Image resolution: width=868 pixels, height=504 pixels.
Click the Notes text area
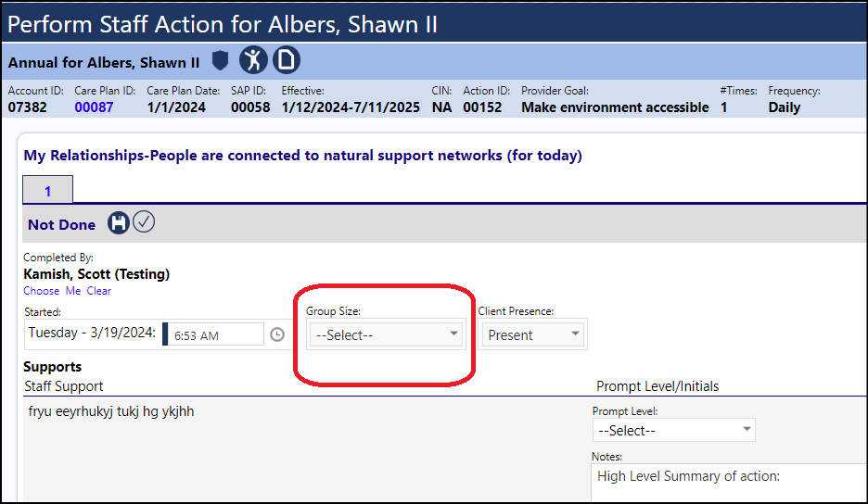coord(730,484)
